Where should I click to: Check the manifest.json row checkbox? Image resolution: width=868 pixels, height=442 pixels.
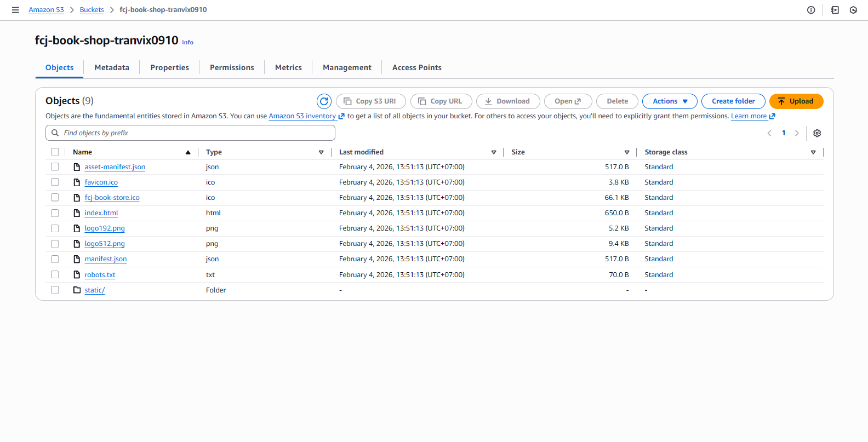55,259
